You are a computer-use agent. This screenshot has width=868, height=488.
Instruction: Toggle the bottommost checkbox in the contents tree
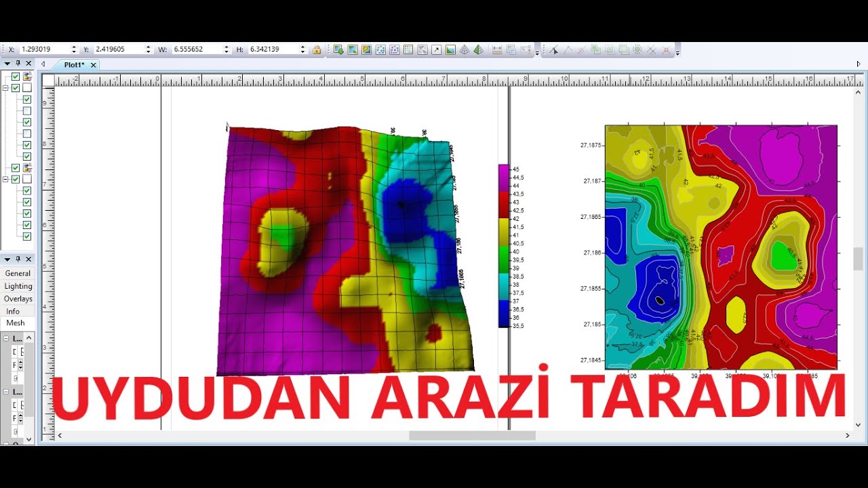[27, 237]
